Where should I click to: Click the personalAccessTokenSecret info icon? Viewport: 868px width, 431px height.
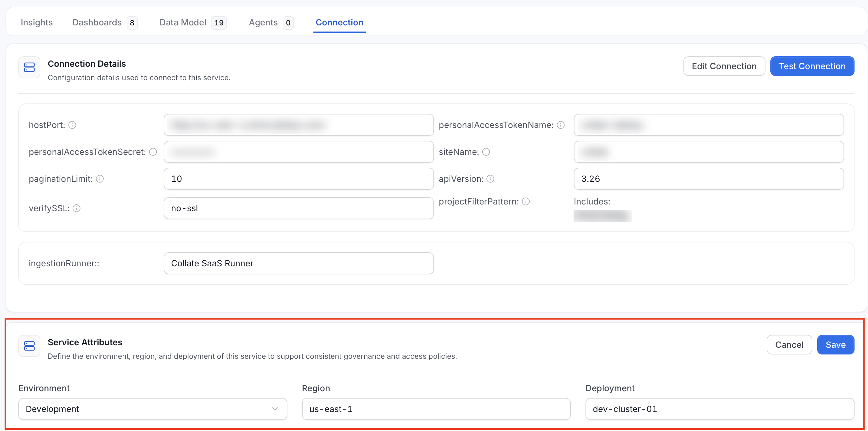153,152
